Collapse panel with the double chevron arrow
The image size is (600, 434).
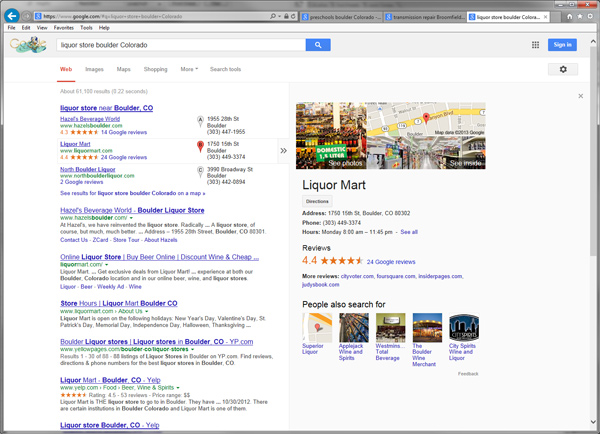pos(283,151)
